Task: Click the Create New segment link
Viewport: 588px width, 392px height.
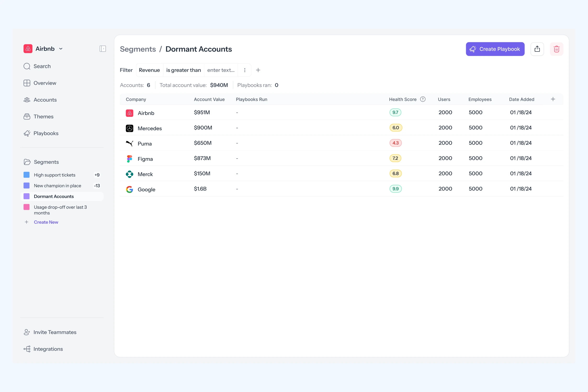Action: click(x=46, y=222)
